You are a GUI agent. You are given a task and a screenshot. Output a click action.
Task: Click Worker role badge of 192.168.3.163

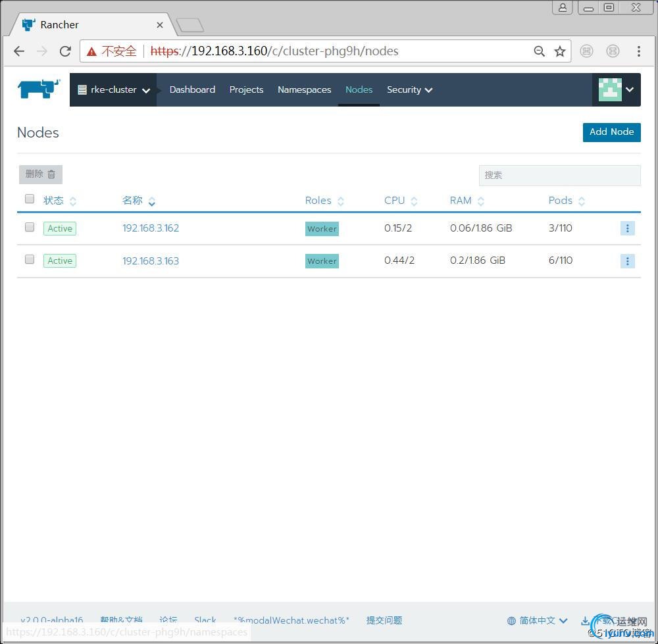322,261
